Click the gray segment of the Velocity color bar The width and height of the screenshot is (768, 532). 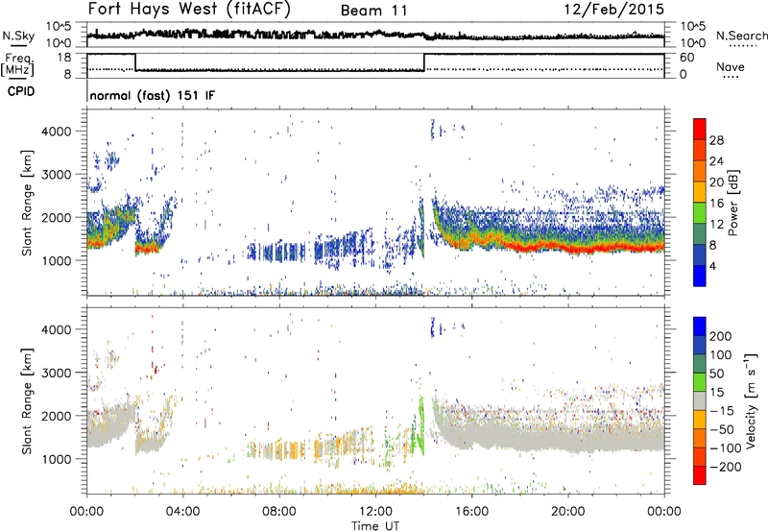(700, 400)
